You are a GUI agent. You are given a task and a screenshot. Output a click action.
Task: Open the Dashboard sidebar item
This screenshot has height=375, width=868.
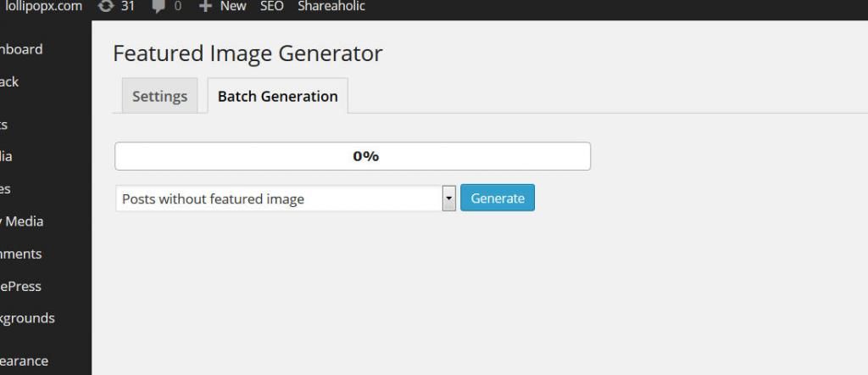coord(21,49)
